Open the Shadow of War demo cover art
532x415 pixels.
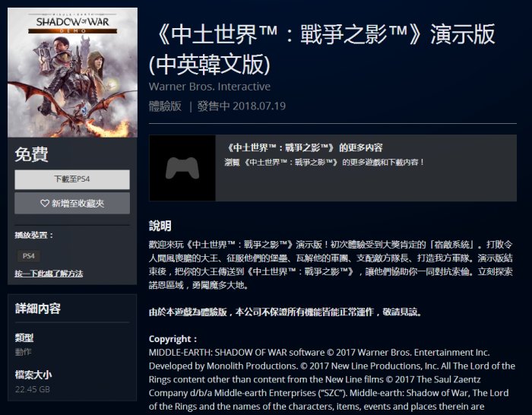tap(73, 73)
